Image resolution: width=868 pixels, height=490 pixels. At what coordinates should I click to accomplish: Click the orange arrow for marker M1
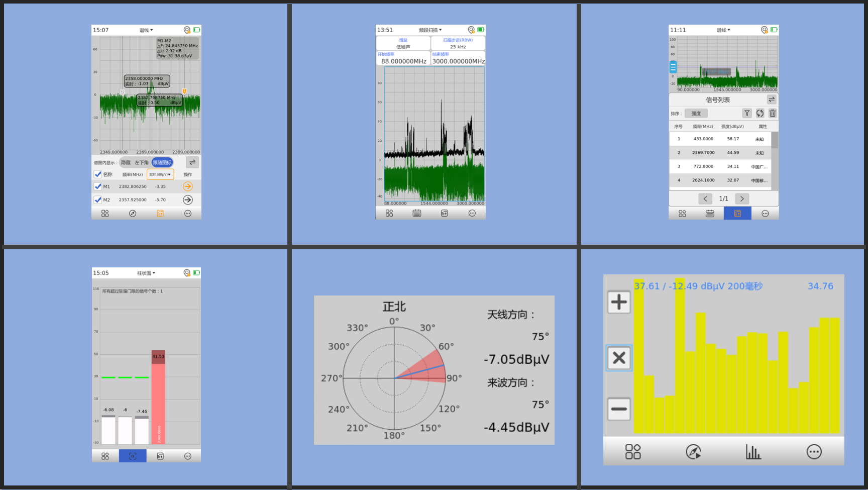tap(188, 186)
